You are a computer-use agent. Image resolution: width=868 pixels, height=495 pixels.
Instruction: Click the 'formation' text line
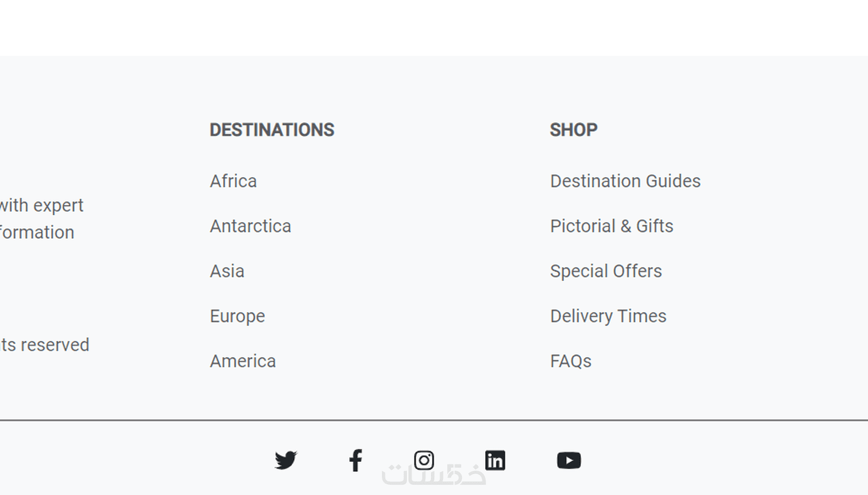tap(37, 233)
